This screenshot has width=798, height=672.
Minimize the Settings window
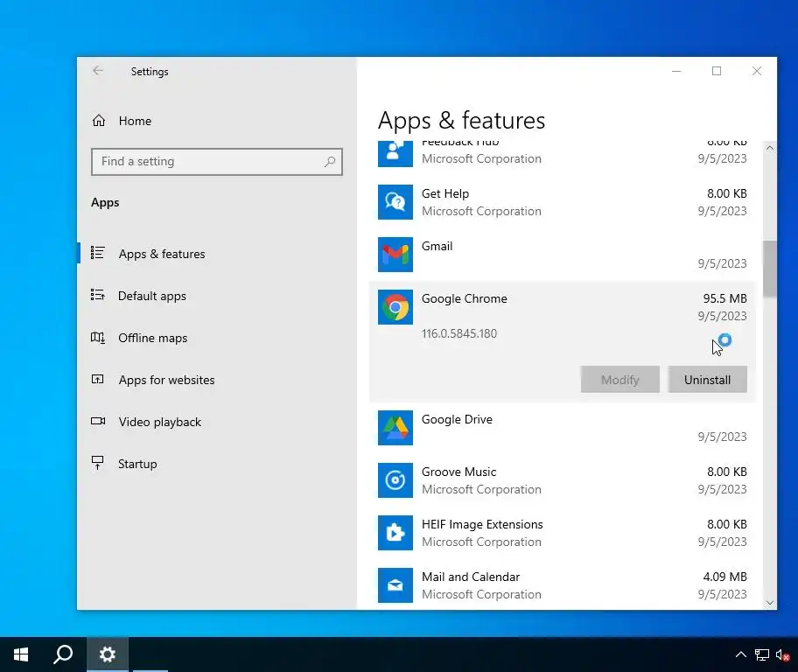676,71
